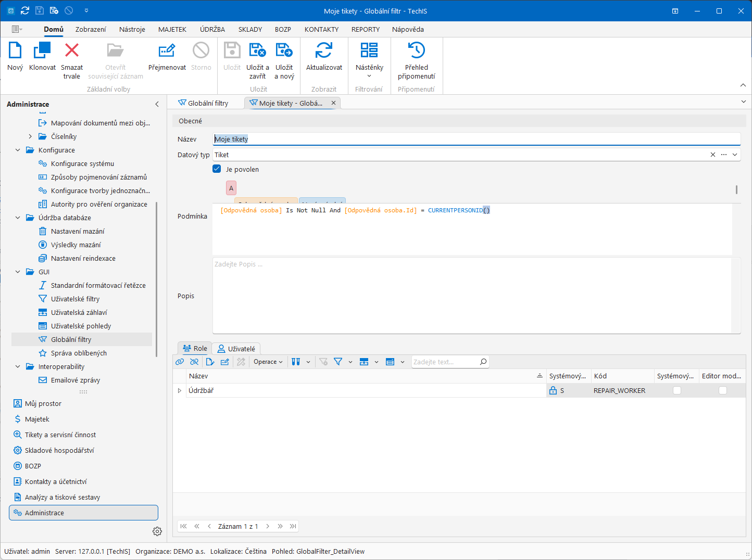Open settings gear below the navigation pane
This screenshot has width=752, height=560.
pos(157,531)
